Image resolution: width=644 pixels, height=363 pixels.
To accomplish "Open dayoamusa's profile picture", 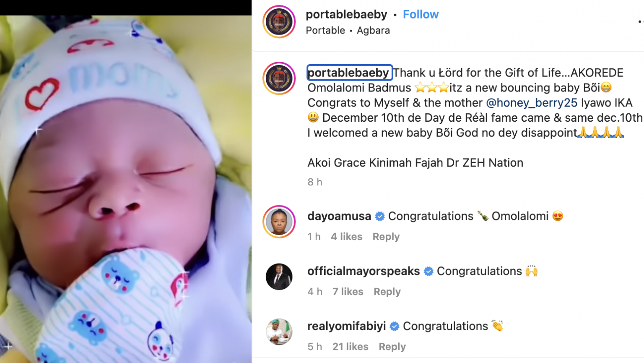I will pyautogui.click(x=279, y=222).
